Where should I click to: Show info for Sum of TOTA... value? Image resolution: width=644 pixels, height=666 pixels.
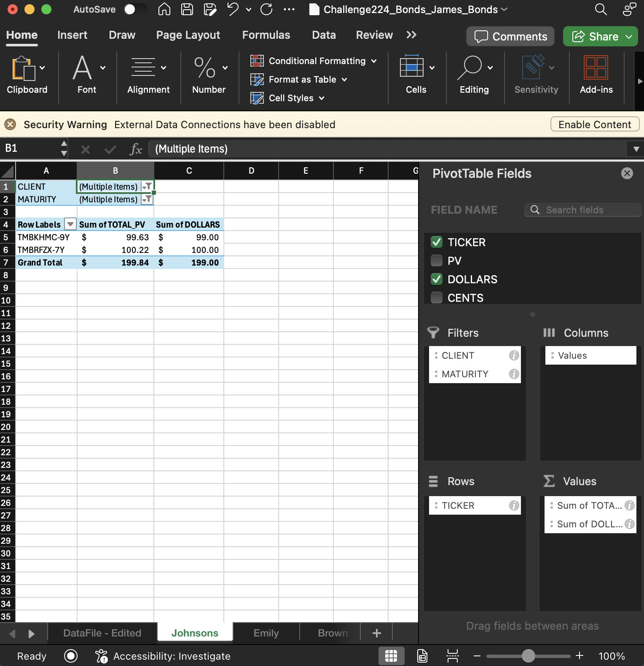[x=629, y=505]
